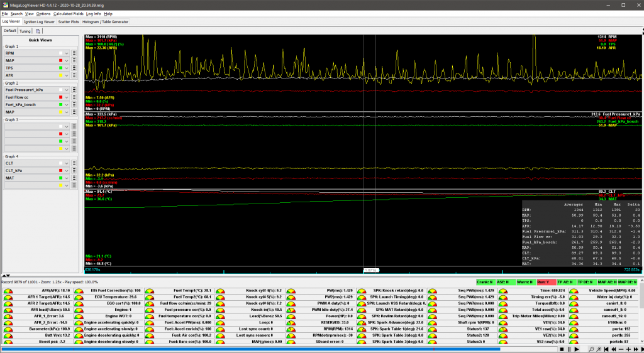Start log playback with play button
Viewport: 644px width, 353px height.
577,349
